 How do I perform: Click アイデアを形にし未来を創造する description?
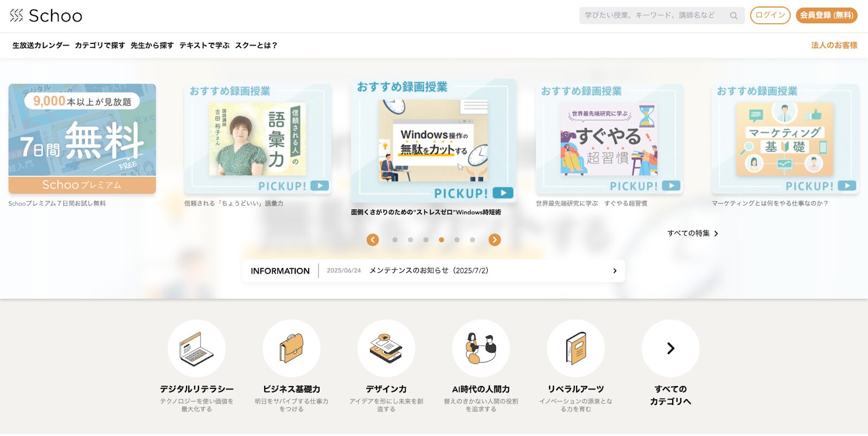point(386,405)
